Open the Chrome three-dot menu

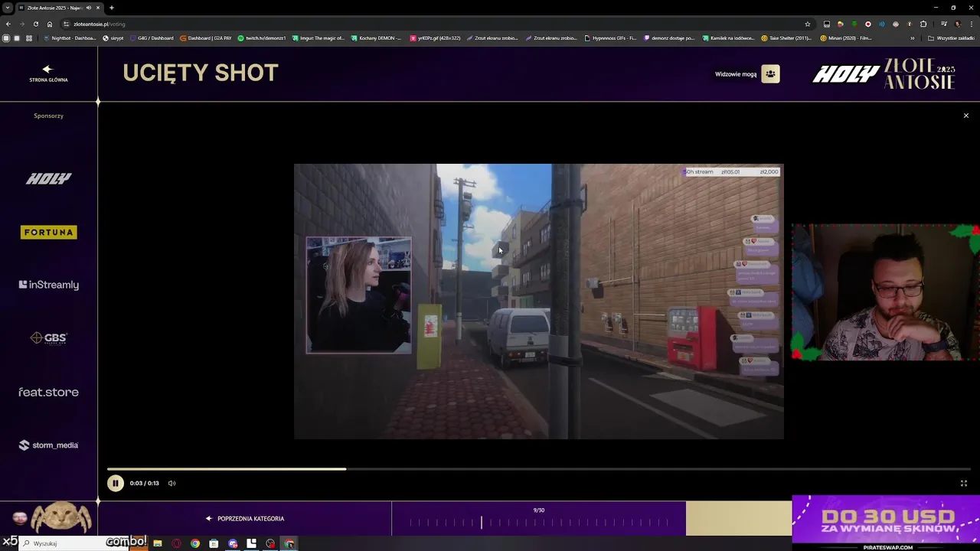pos(970,24)
